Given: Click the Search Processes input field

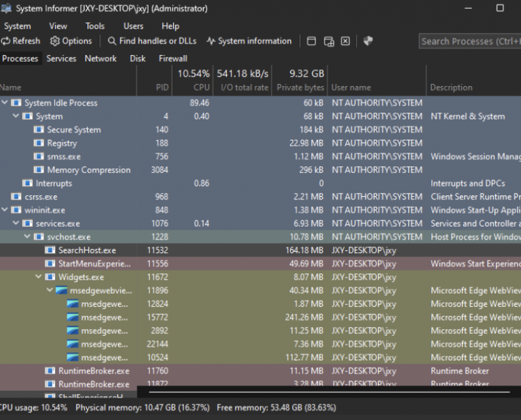Looking at the screenshot, I should (469, 41).
